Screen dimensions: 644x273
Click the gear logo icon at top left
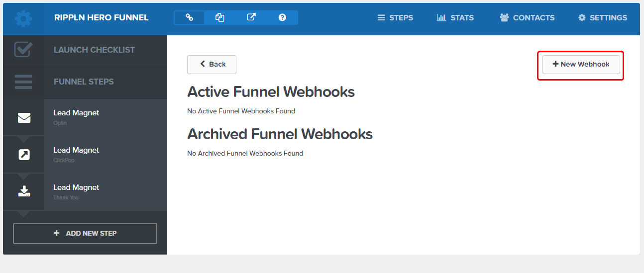(23, 18)
